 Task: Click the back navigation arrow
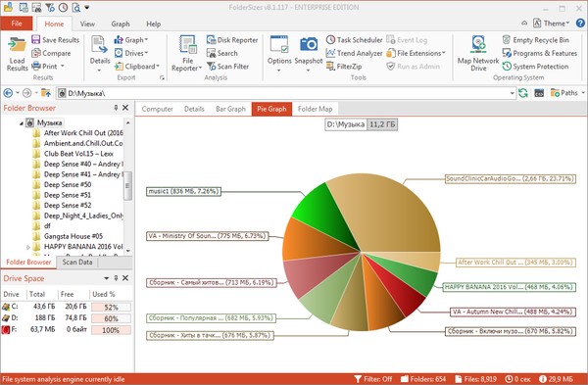pos(8,93)
